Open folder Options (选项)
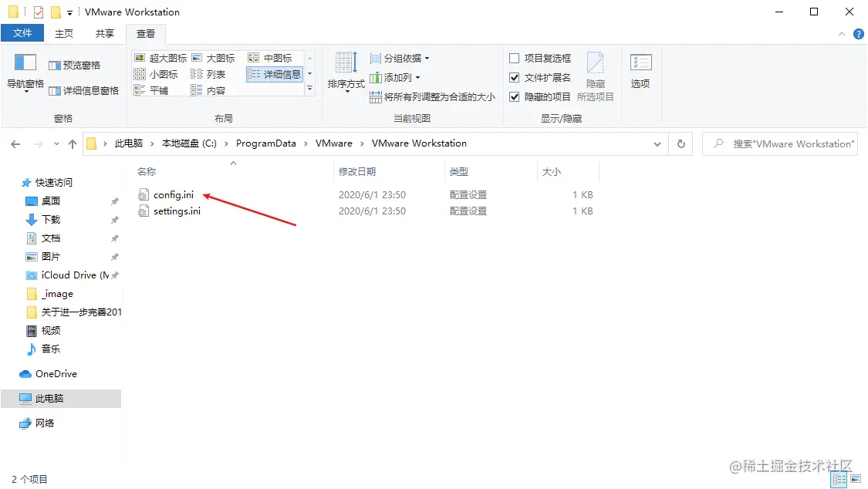The image size is (868, 489). [640, 71]
